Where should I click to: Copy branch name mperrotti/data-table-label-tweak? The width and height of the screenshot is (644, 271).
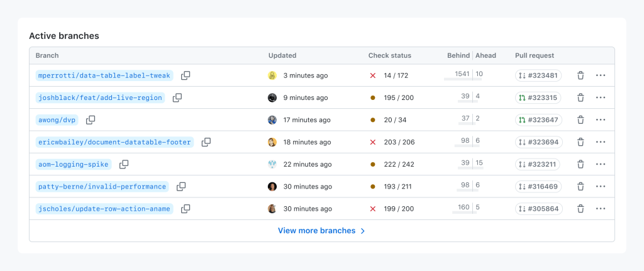pyautogui.click(x=186, y=75)
